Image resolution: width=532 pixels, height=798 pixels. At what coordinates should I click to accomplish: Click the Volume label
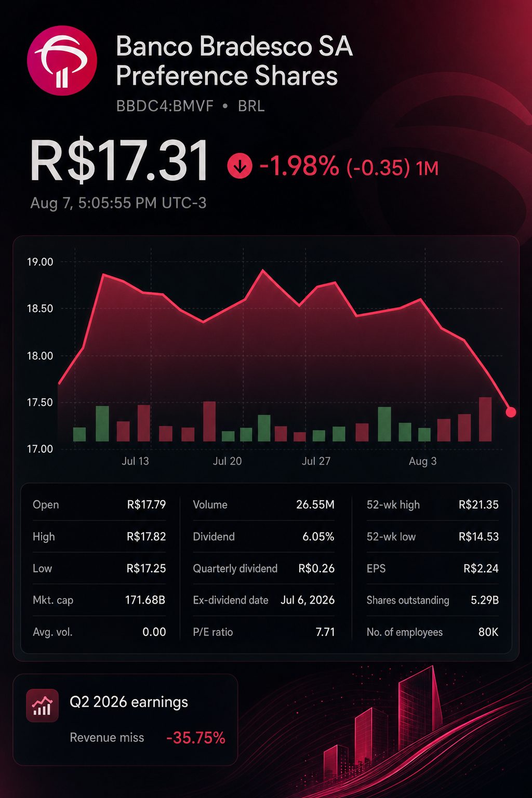click(x=210, y=504)
